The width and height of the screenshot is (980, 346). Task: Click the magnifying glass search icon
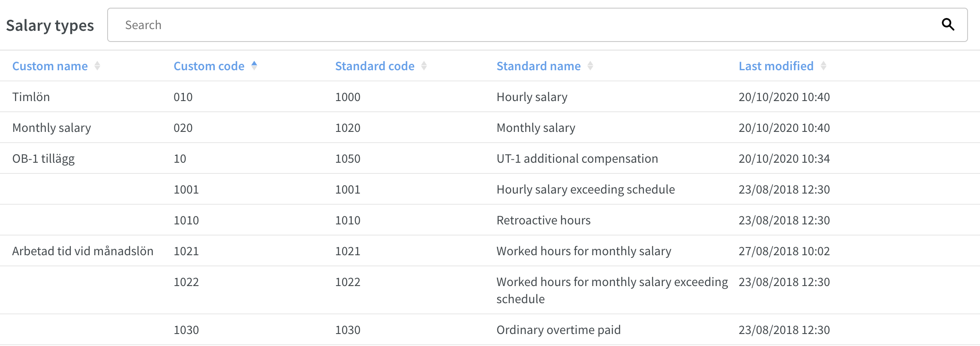[x=948, y=24]
